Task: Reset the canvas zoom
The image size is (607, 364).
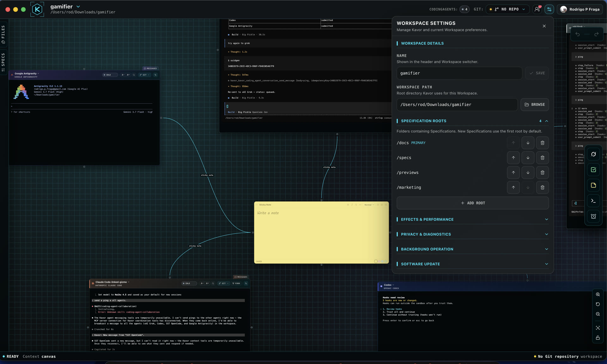Action: tap(598, 304)
